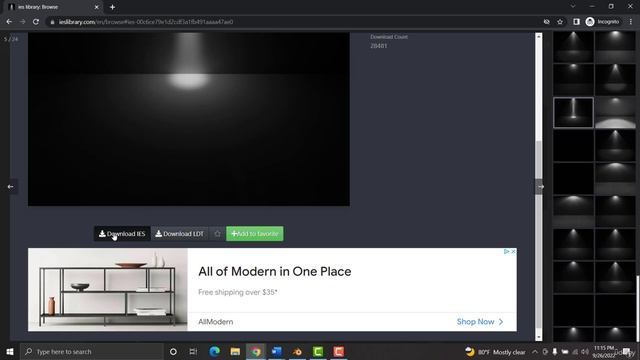Click Shop Now in the AllModern ad

[480, 322]
